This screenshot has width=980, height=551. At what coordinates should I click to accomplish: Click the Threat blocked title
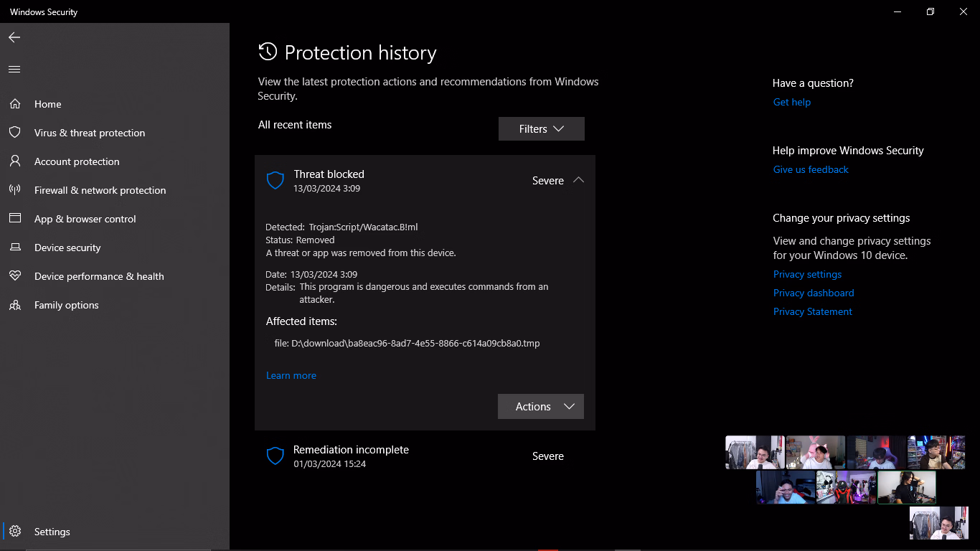coord(329,174)
